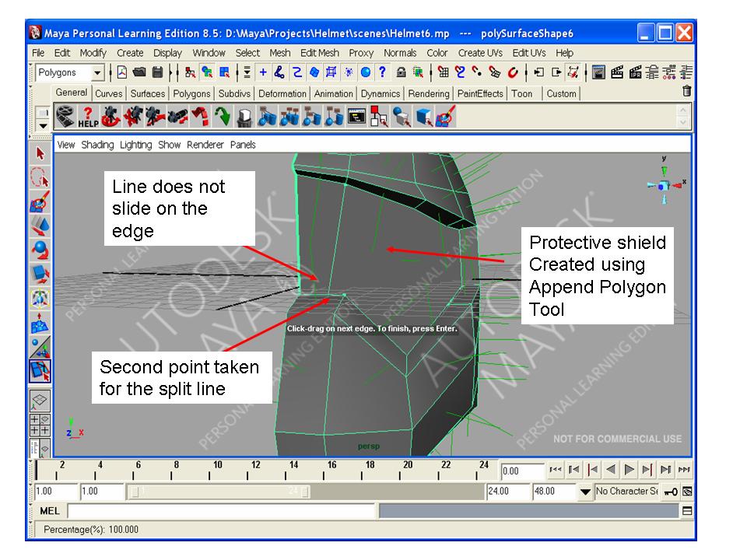Click the current time field showing 0.00
This screenshot has height=560, width=747.
pyautogui.click(x=522, y=471)
